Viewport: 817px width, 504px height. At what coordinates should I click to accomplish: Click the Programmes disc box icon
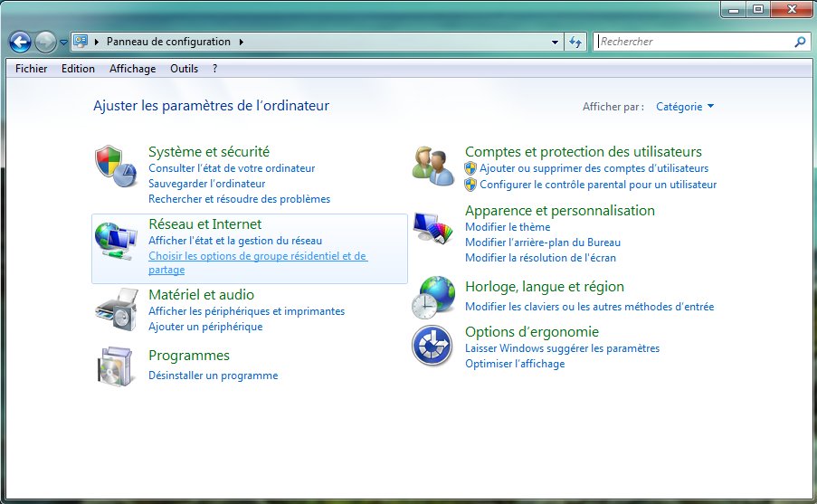[115, 366]
